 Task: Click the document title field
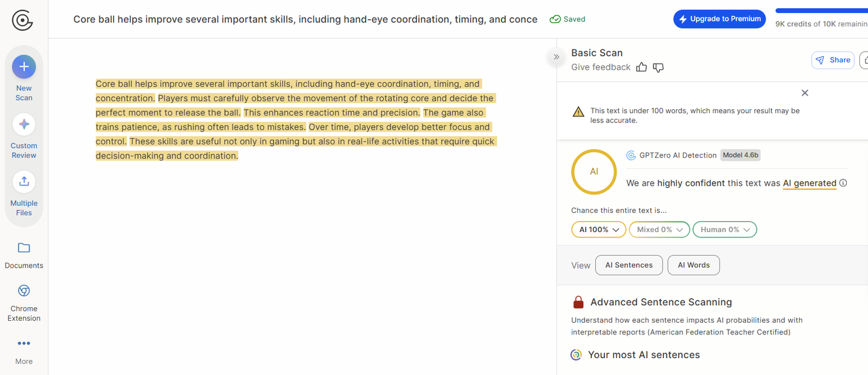(305, 20)
